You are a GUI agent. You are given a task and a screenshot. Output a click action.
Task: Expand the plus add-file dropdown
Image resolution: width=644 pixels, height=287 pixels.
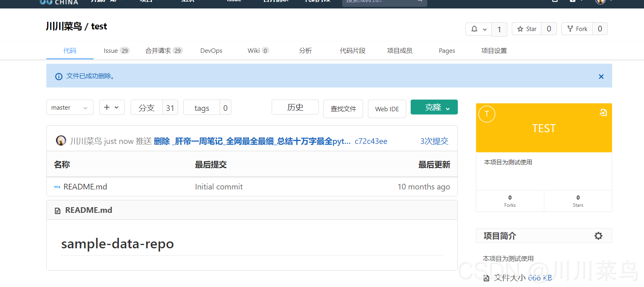[x=112, y=108]
